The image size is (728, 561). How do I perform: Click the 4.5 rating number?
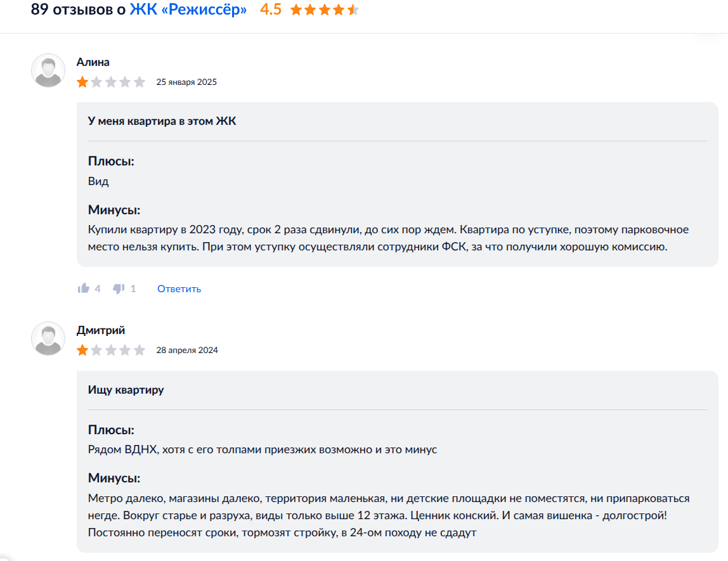pyautogui.click(x=271, y=10)
